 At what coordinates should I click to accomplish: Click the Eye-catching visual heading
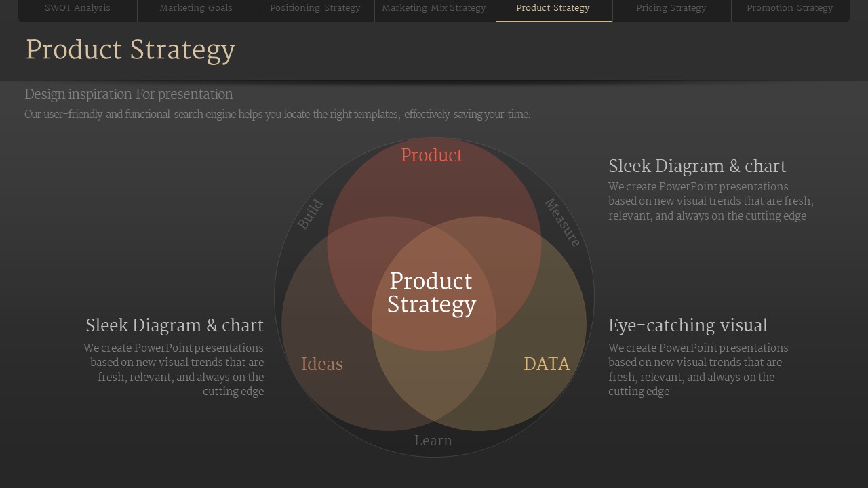[688, 325]
